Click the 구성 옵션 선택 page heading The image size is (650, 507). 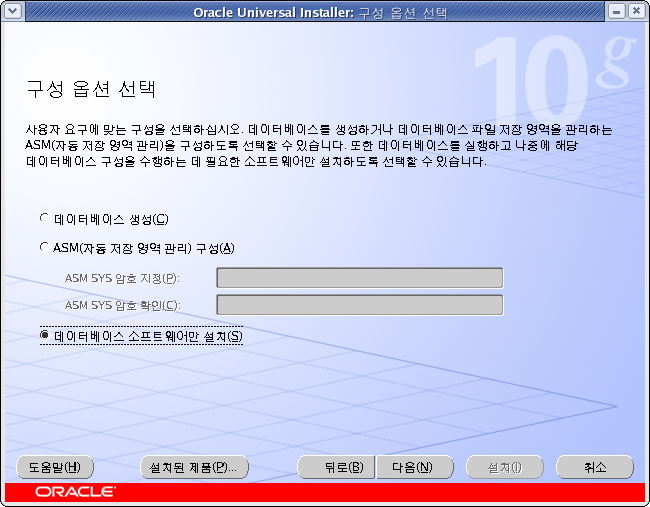(91, 88)
